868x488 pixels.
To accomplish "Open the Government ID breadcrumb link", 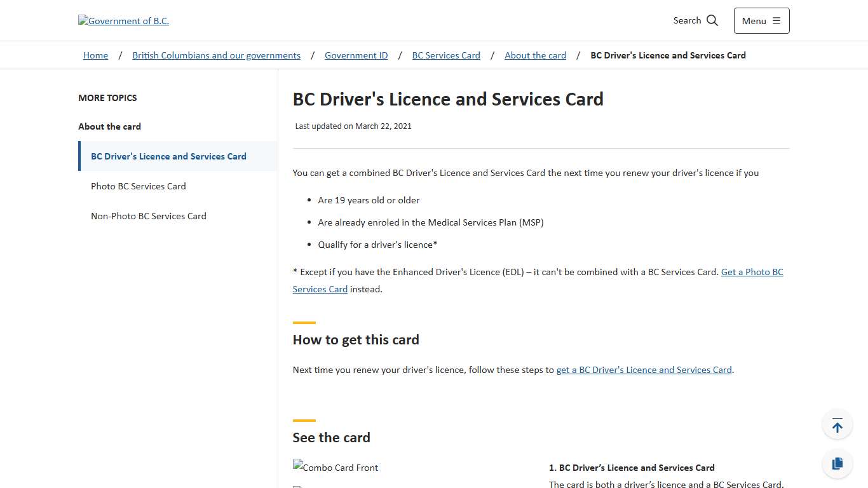I will [356, 55].
